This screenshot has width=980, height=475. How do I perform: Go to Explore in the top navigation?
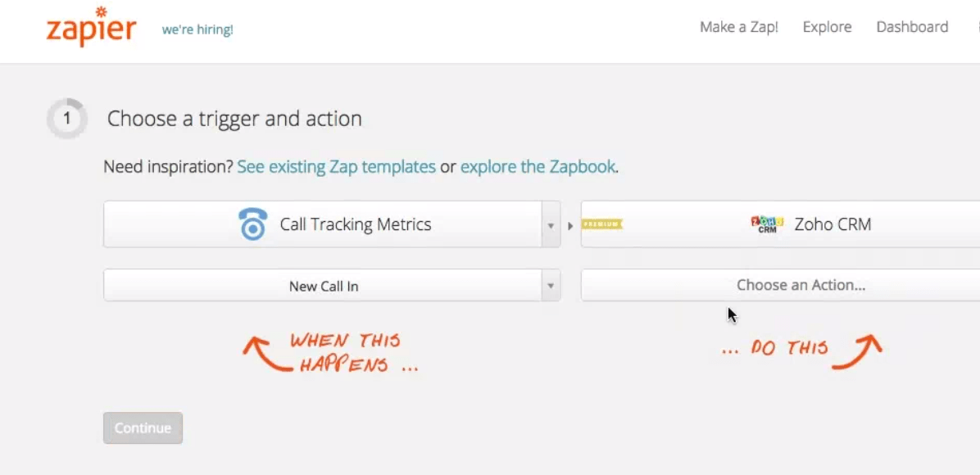coord(827,27)
